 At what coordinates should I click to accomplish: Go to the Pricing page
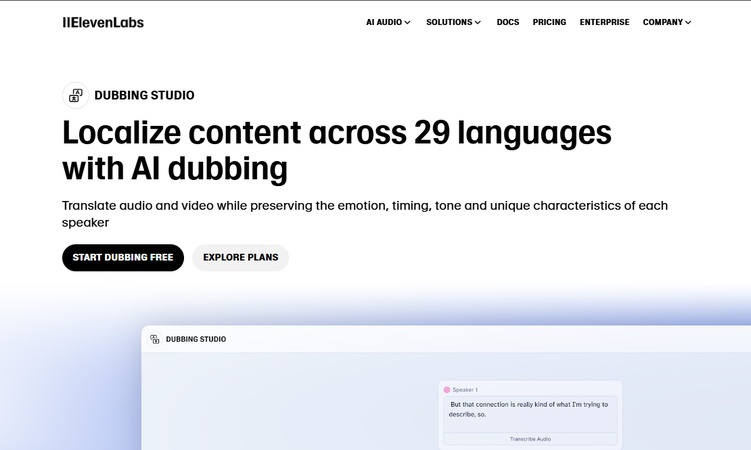[549, 22]
